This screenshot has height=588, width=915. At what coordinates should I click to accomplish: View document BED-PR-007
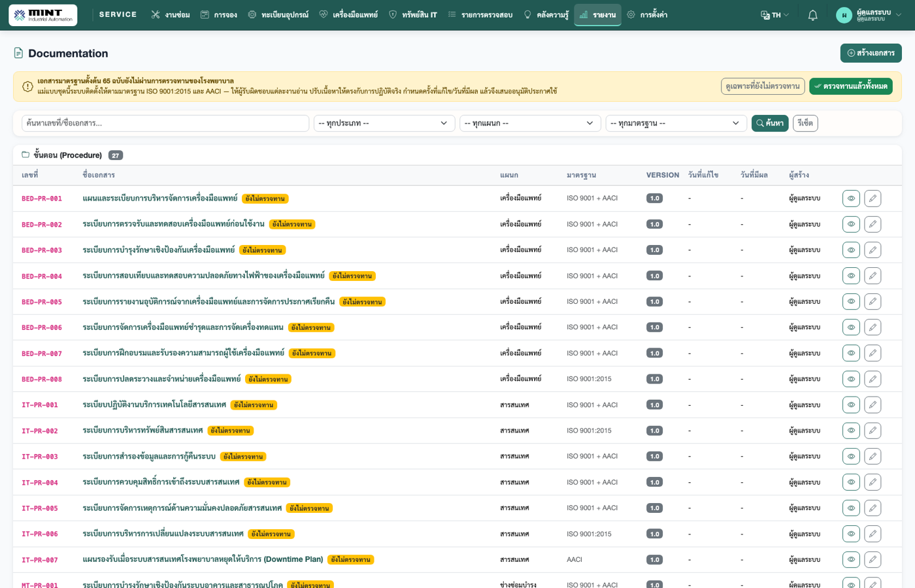click(x=851, y=353)
